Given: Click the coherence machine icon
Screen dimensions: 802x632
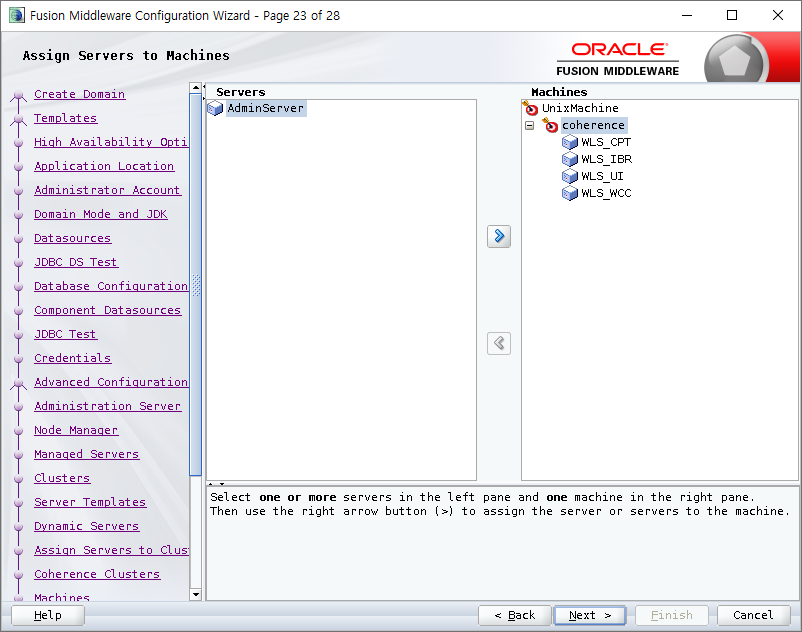Looking at the screenshot, I should 550,125.
